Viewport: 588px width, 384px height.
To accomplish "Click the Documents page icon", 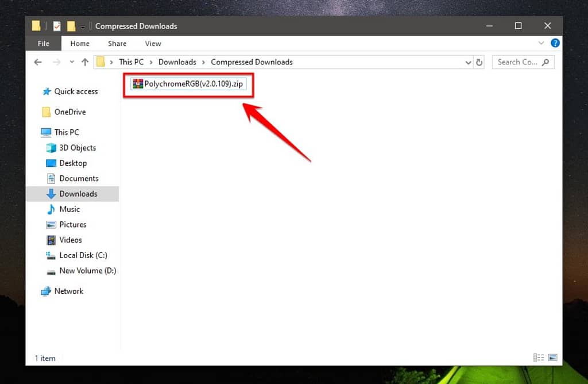I will click(51, 178).
